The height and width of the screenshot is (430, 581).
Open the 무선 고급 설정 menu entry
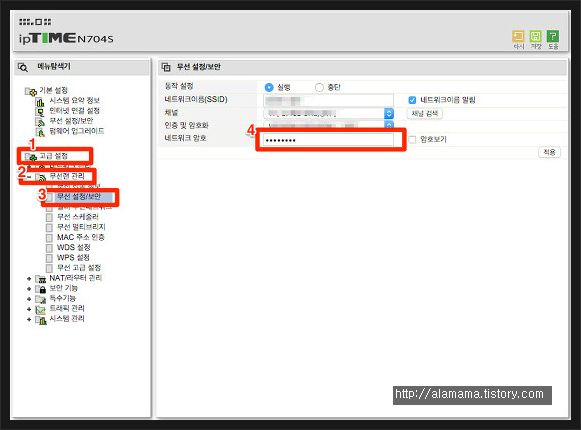[x=79, y=268]
